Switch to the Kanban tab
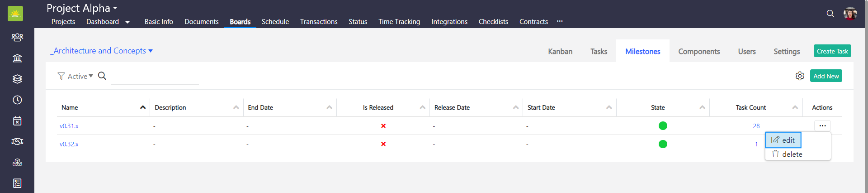Viewport: 868px width, 193px height. pyautogui.click(x=560, y=52)
